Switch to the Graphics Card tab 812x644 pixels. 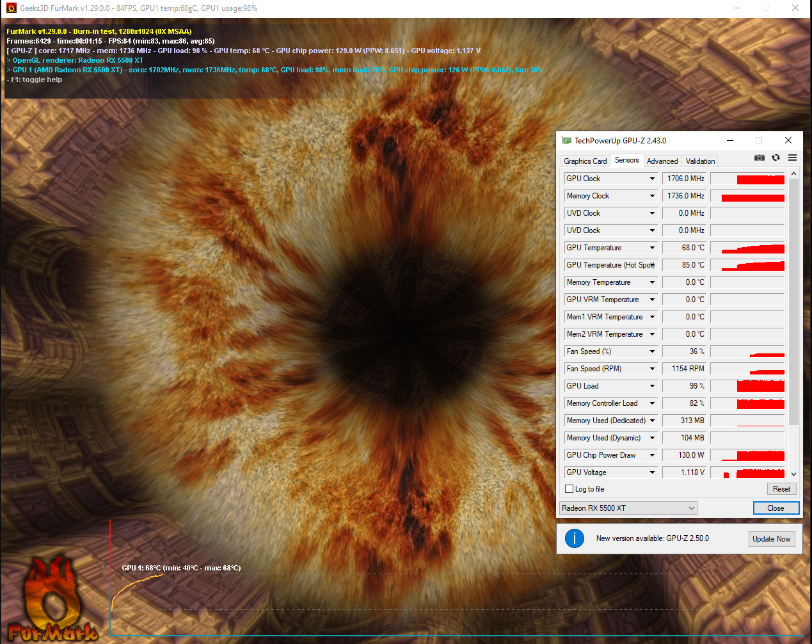[x=584, y=161]
